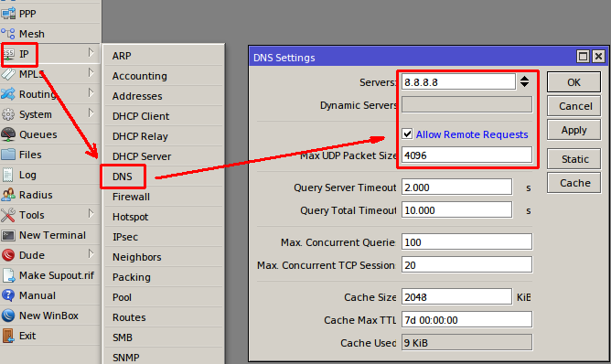
Task: Click Apply in DNS Settings
Action: click(x=573, y=130)
